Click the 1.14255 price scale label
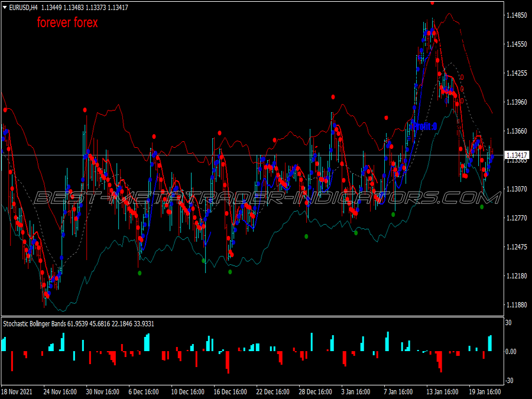 pos(517,73)
